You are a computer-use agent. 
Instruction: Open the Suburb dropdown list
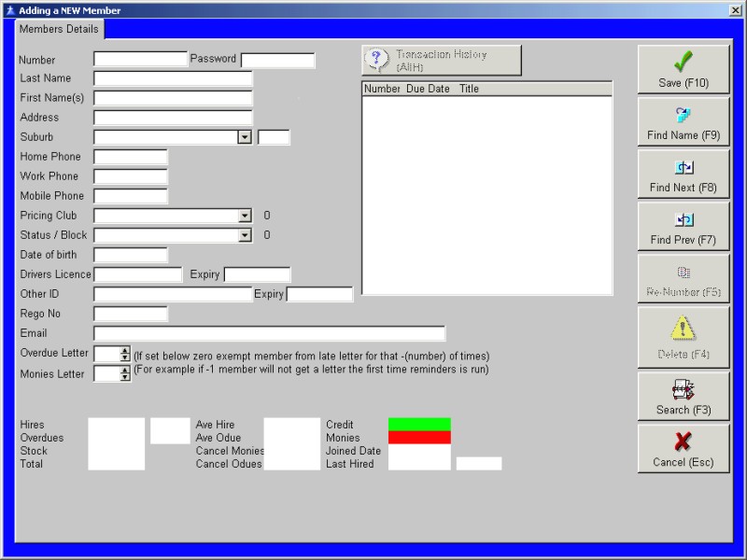(245, 137)
